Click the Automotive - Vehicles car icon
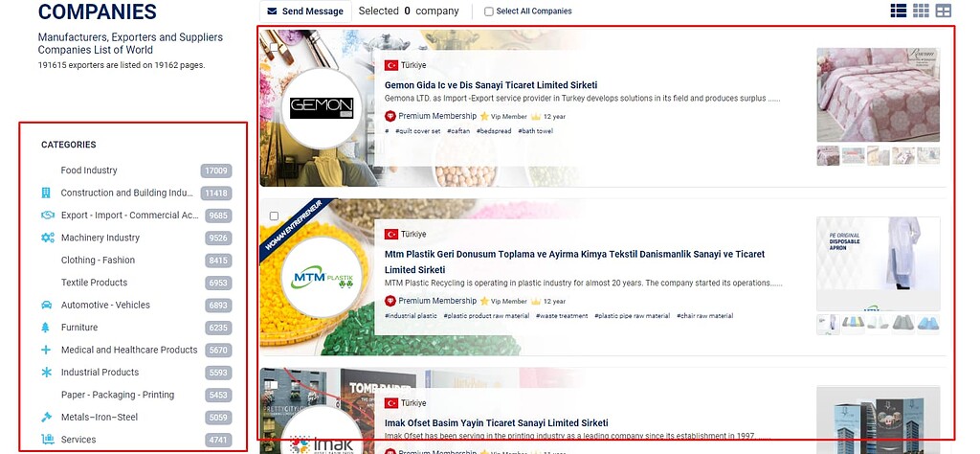Image resolution: width=980 pixels, height=454 pixels. coord(46,306)
